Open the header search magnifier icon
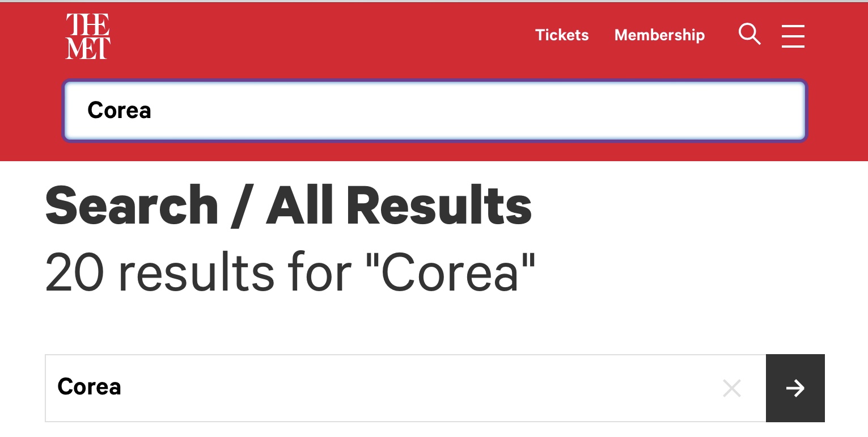This screenshot has width=868, height=437. point(749,35)
